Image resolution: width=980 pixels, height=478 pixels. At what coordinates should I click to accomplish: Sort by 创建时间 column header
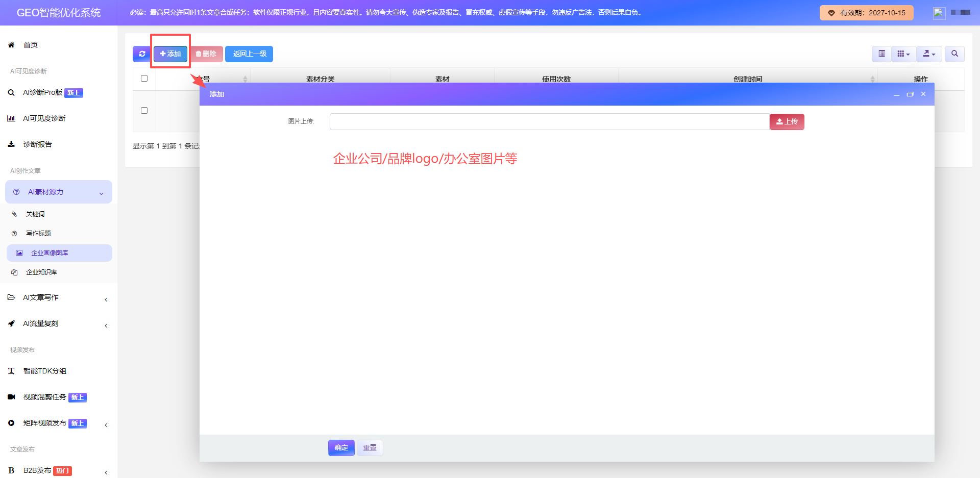(x=748, y=79)
